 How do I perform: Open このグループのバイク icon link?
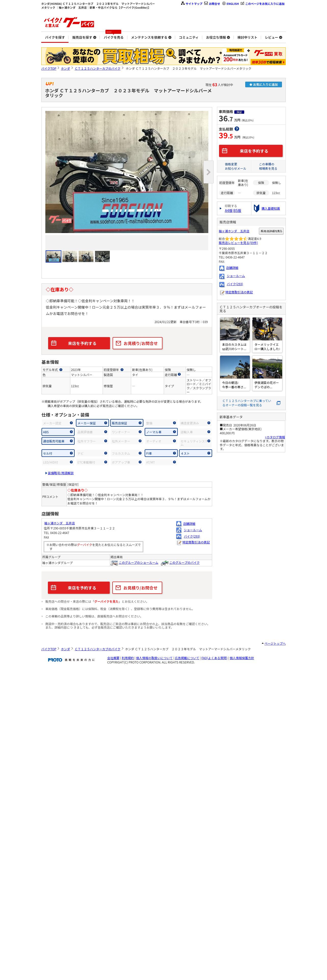pyautogui.click(x=165, y=563)
